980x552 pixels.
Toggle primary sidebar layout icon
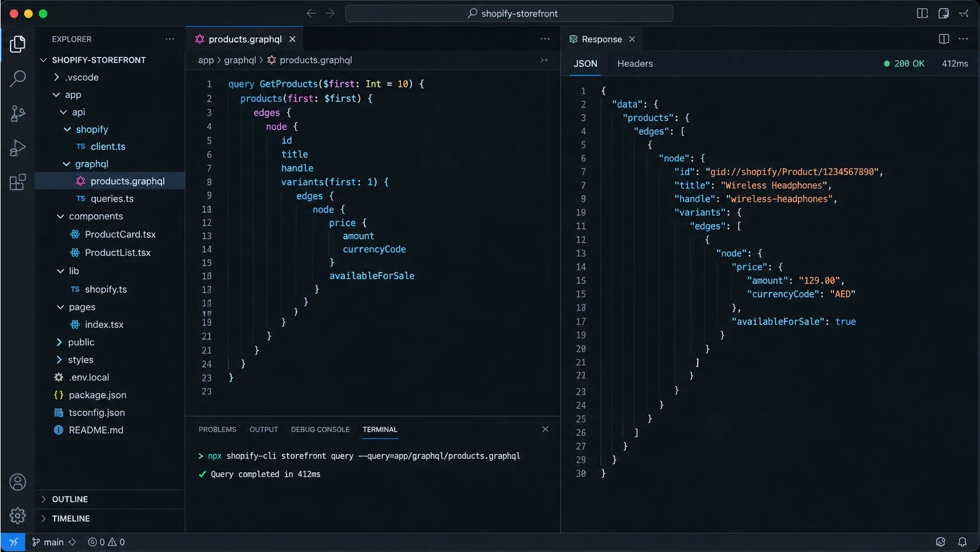click(922, 13)
